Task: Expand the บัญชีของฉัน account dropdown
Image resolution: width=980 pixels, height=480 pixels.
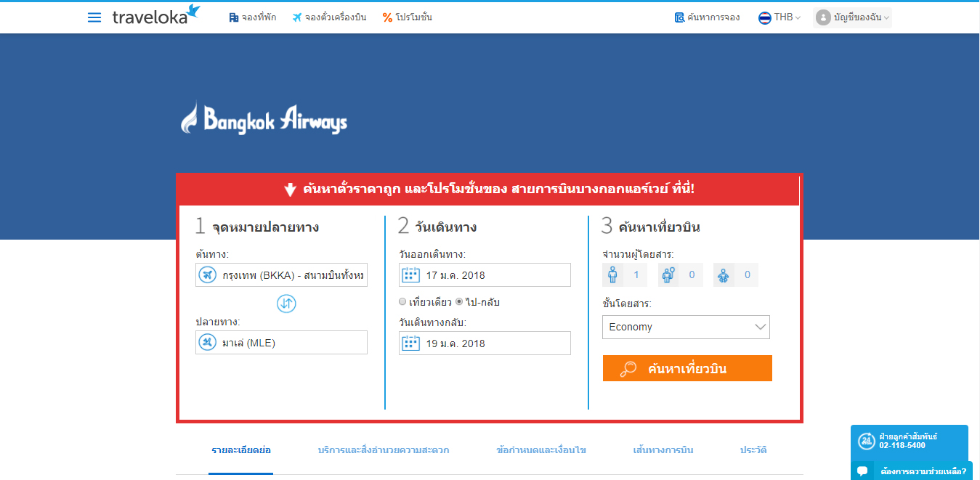Action: coord(852,17)
